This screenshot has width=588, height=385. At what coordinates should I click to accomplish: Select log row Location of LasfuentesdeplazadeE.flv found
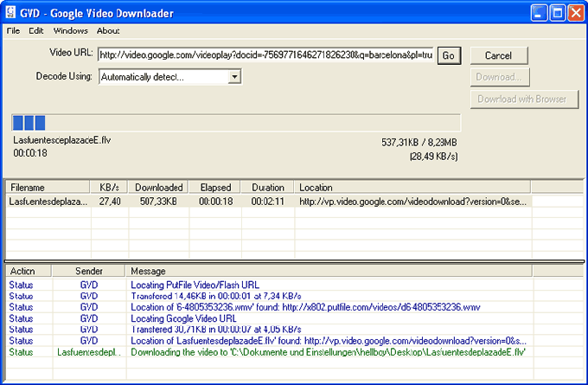[x=270, y=341]
